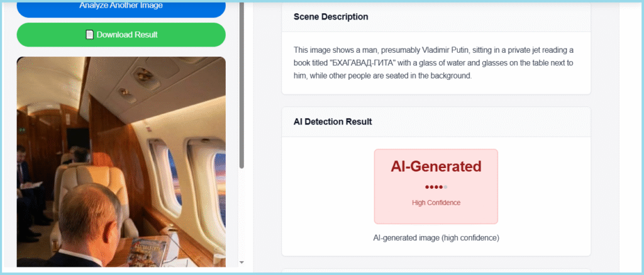The height and width of the screenshot is (275, 644).
Task: Click the red AI-Generated verdict heading
Action: 436,167
